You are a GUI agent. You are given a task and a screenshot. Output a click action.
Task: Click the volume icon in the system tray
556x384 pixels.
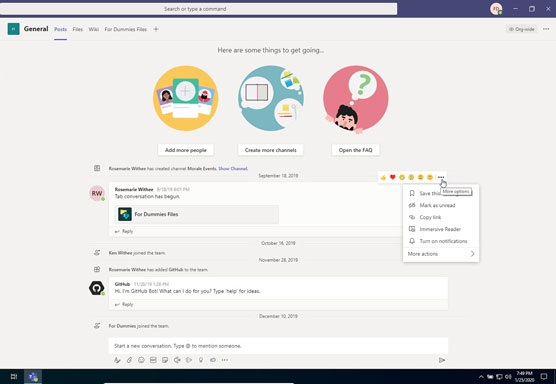coord(508,377)
